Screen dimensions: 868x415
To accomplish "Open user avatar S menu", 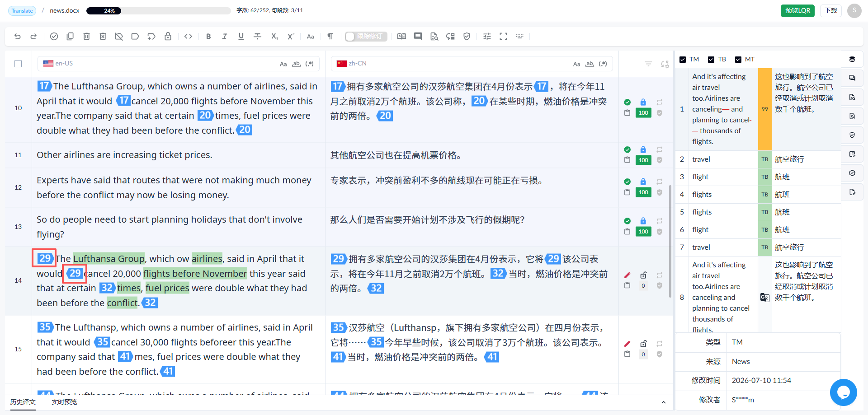I will coord(854,10).
